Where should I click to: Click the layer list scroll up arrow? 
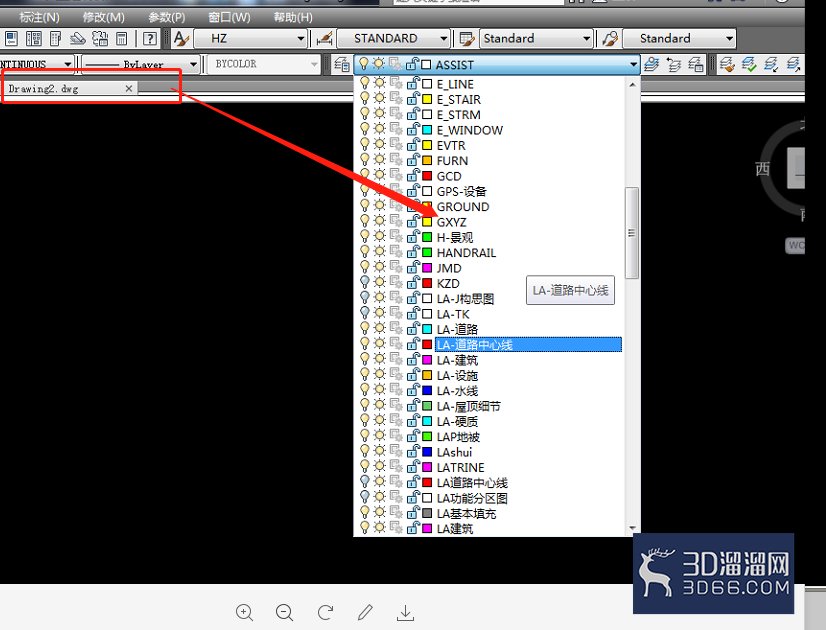[633, 84]
